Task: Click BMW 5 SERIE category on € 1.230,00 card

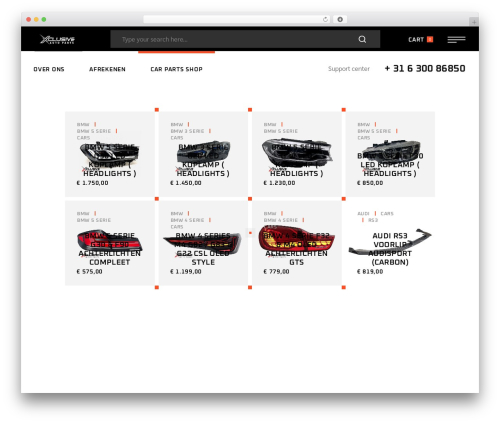Action: (281, 131)
